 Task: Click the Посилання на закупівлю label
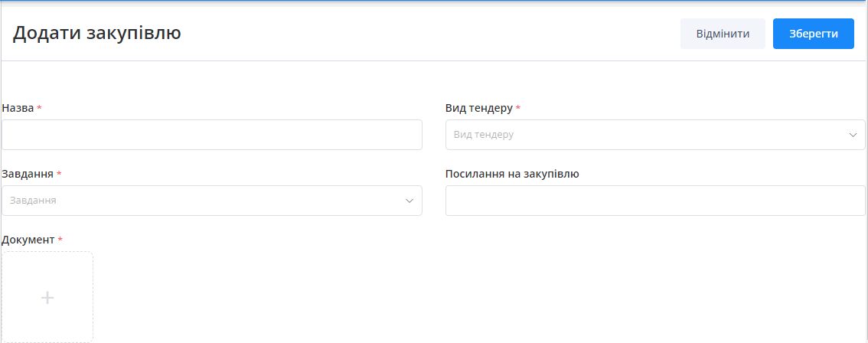point(512,174)
